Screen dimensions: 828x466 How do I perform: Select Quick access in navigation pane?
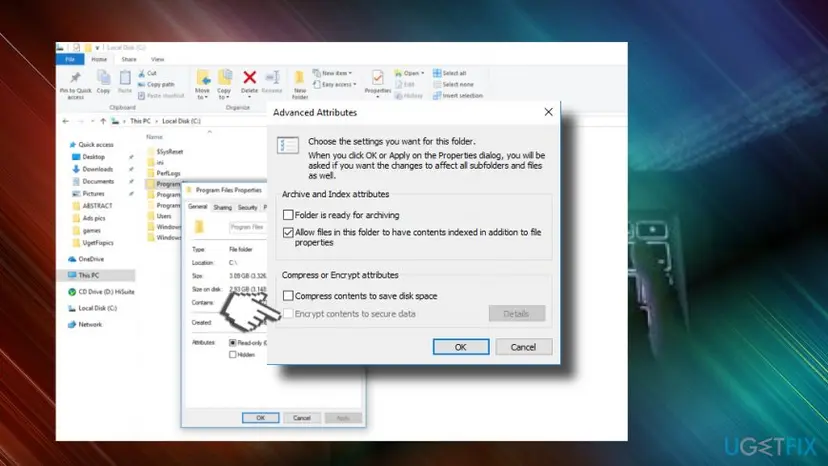96,145
